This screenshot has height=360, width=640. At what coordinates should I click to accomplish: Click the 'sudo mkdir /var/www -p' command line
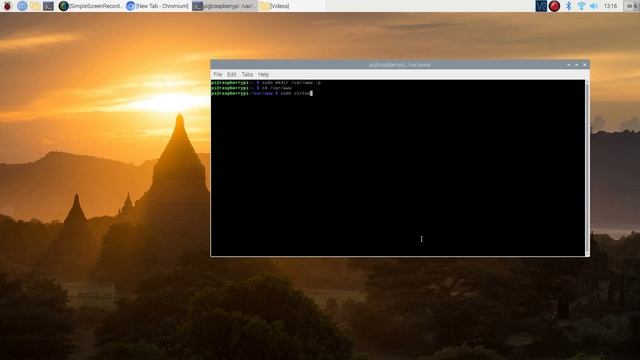tap(266, 82)
